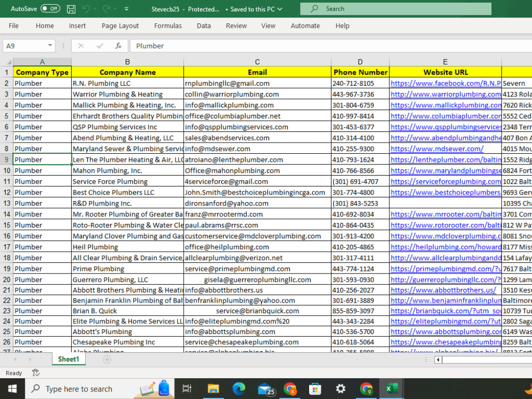Click the Undo arrow icon
The image size is (532, 399).
pyautogui.click(x=86, y=9)
